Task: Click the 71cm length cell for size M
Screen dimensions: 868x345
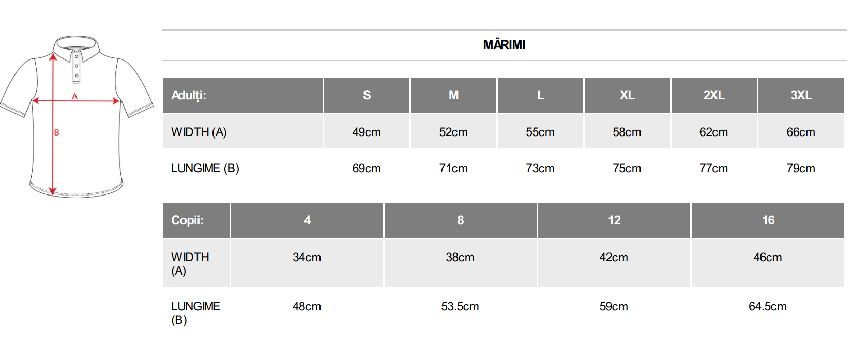Action: [453, 168]
